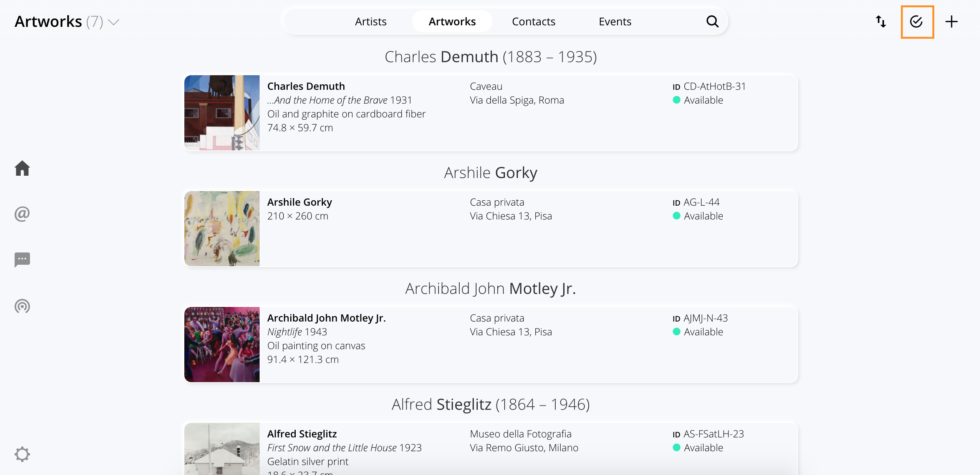Click bold Arshile Gorky card name
This screenshot has width=980, height=475.
(x=300, y=202)
